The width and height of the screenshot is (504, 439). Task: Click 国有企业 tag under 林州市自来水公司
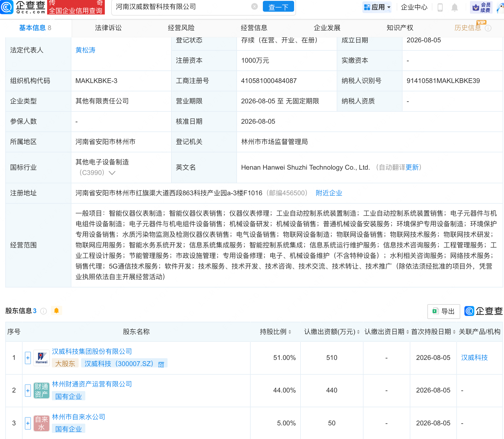pos(69,429)
